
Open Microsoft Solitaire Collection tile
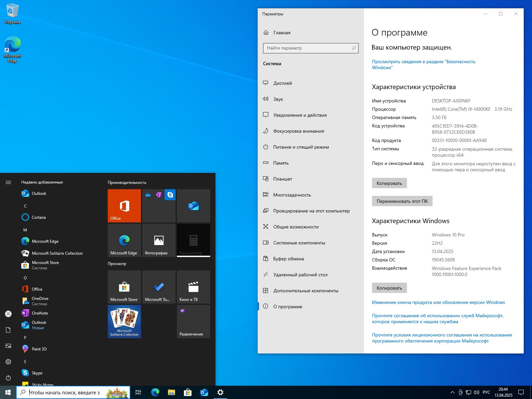click(124, 322)
